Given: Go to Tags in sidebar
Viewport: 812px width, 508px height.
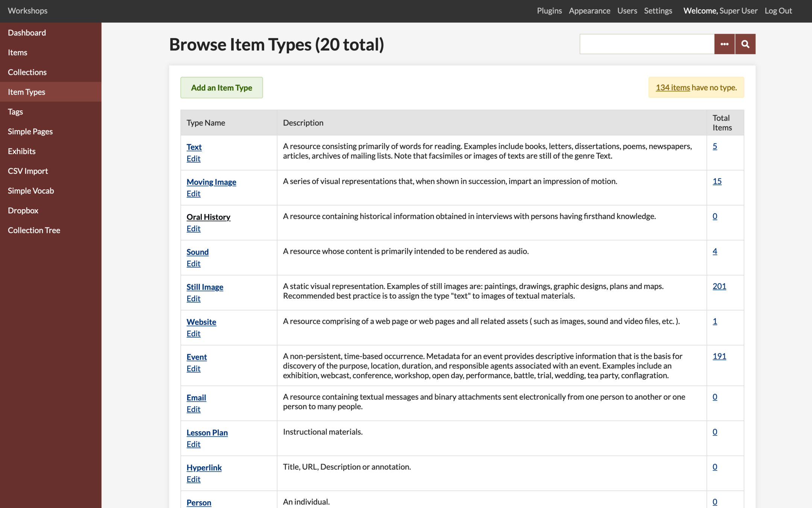Looking at the screenshot, I should 15,111.
